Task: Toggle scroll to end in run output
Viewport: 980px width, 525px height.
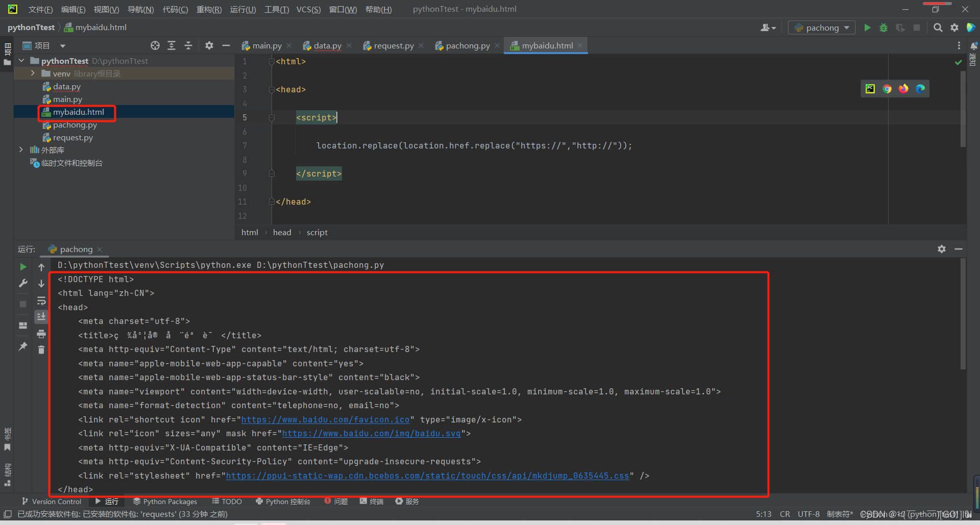Action: (x=41, y=317)
